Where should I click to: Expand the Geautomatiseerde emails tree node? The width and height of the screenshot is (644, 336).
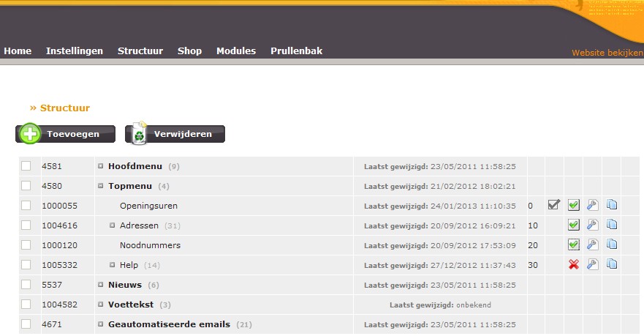point(100,324)
